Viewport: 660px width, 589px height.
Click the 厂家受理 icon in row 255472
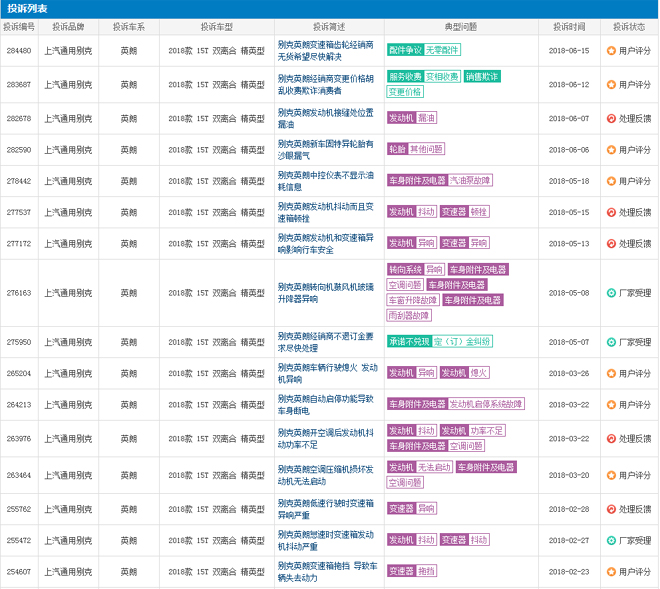click(x=611, y=540)
